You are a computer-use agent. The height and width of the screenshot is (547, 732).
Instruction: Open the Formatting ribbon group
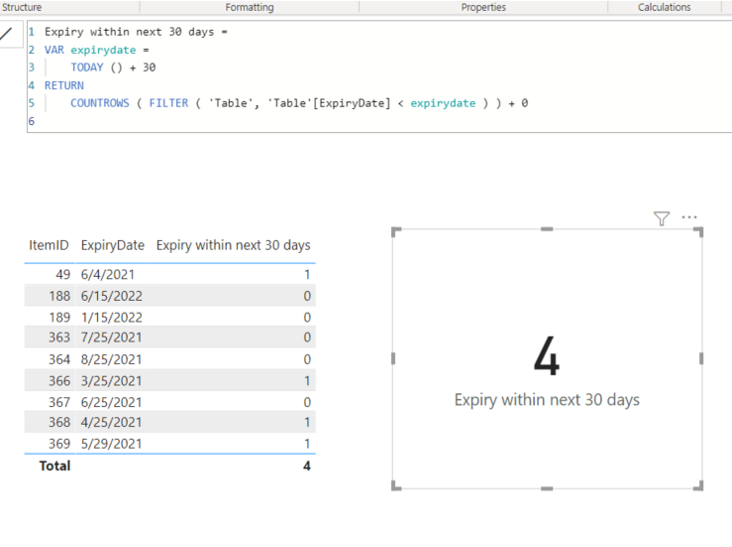pyautogui.click(x=249, y=7)
